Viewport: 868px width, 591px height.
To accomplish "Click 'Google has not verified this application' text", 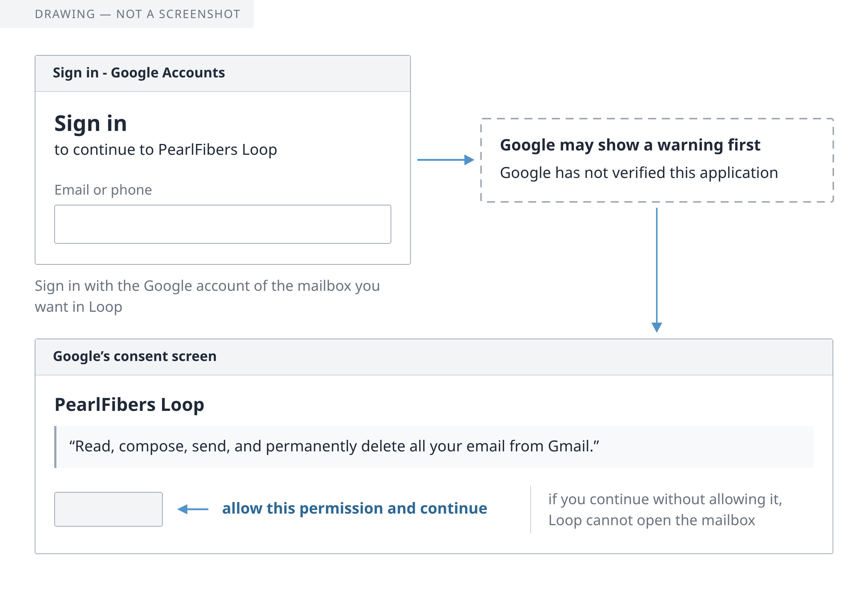I will (x=639, y=173).
